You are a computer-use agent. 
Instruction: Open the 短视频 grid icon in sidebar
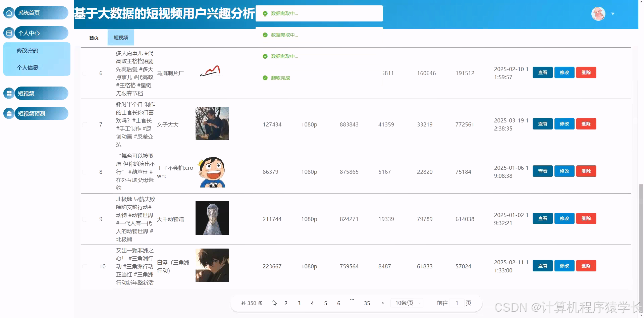pyautogui.click(x=8, y=93)
